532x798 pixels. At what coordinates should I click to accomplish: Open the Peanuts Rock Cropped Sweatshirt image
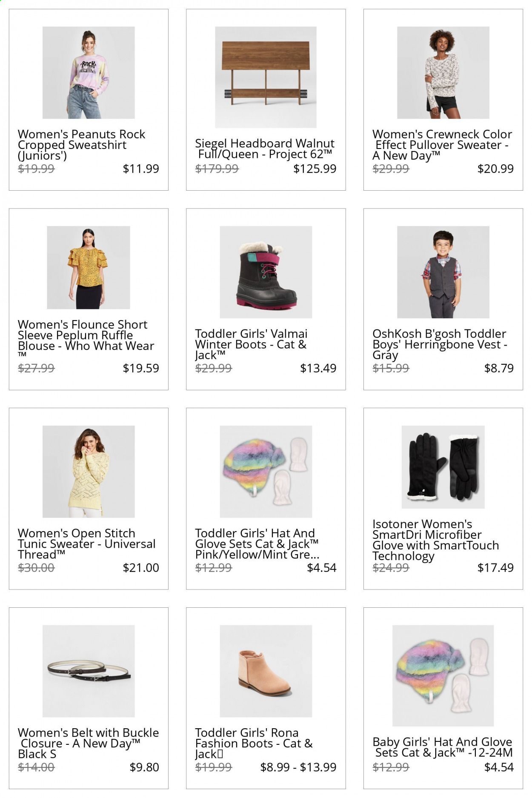(x=89, y=72)
